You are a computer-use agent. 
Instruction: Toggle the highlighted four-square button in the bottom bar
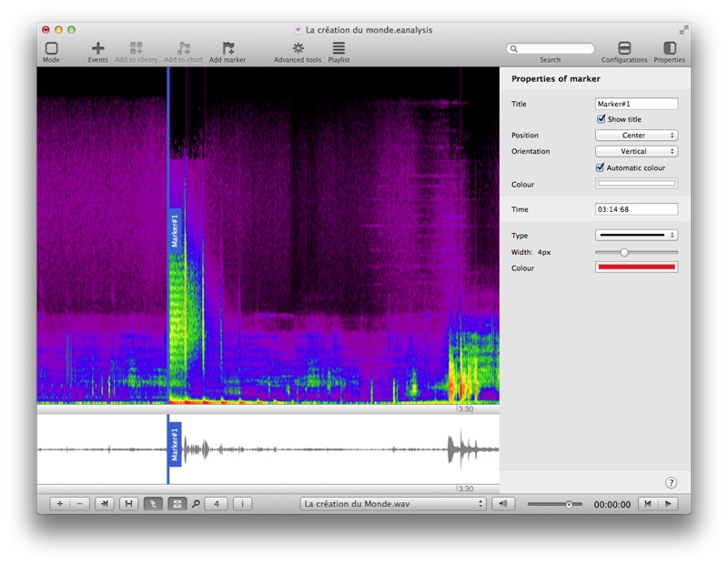tap(177, 504)
